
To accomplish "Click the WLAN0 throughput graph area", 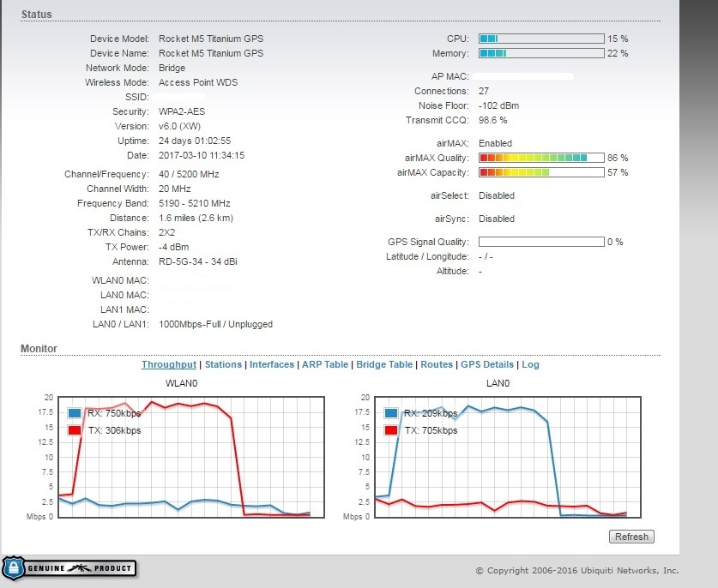I will (x=191, y=457).
